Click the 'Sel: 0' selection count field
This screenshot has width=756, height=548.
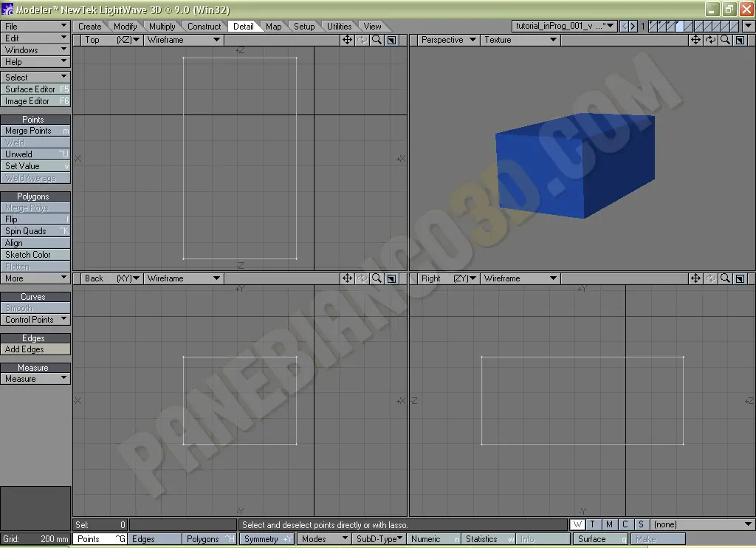pos(100,524)
